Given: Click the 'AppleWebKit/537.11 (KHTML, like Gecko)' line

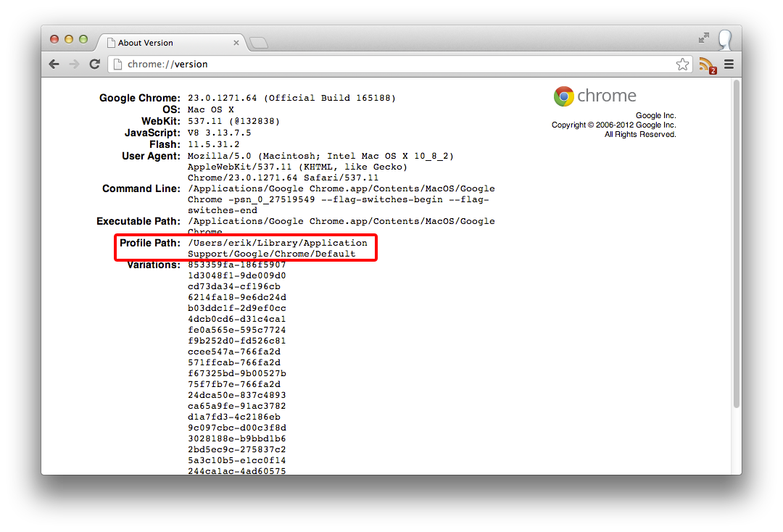Looking at the screenshot, I should coord(298,167).
